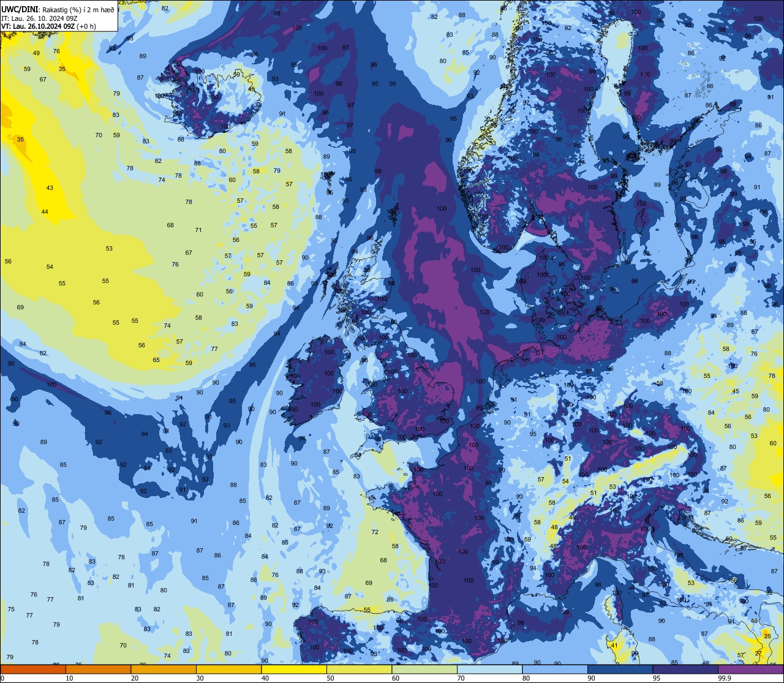Select the 60–70 light green legend swatch
The image size is (784, 683).
[x=424, y=669]
